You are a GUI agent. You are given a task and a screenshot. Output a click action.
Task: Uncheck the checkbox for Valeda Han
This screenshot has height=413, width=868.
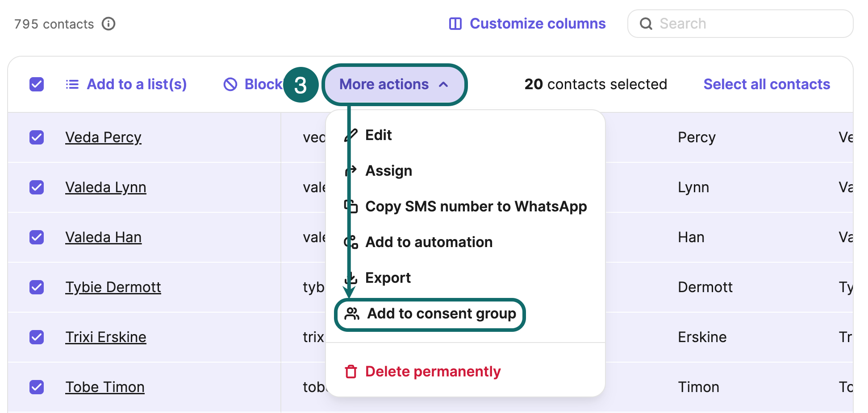coord(37,237)
